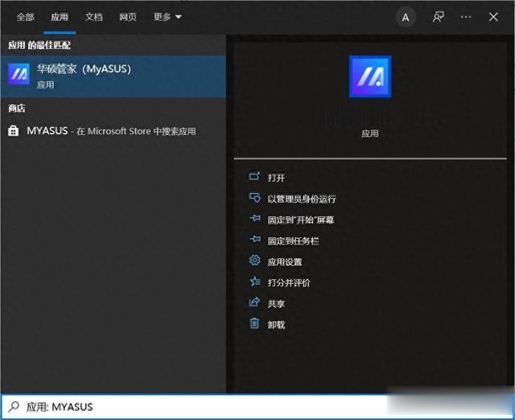Open 应用设置
Screen dimensions: 515x420
(285, 261)
